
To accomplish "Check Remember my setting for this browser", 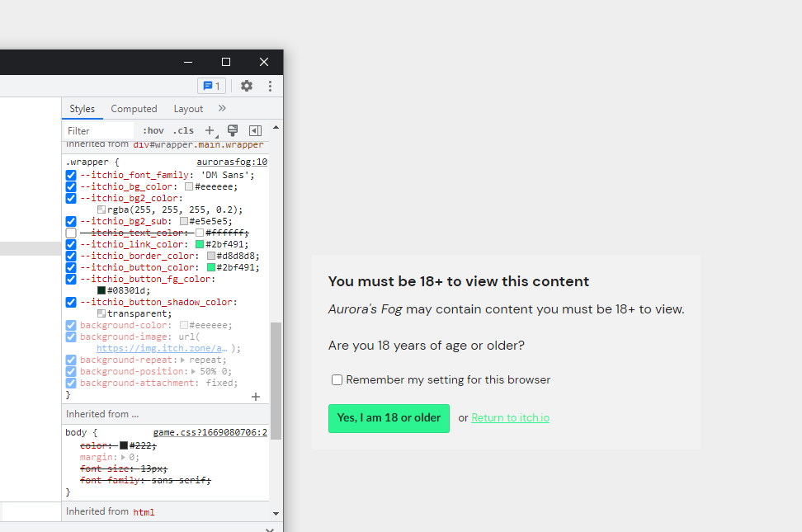I will click(337, 379).
